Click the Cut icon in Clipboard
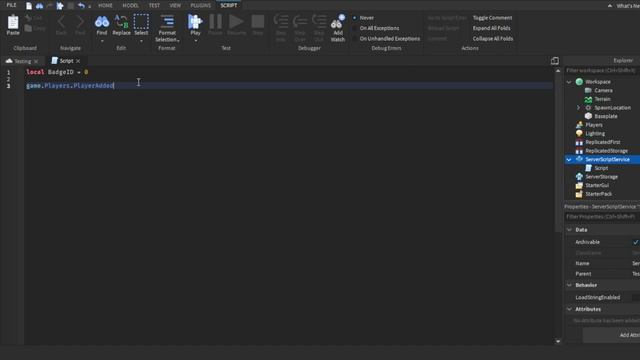The width and height of the screenshot is (640, 360). 28,18
